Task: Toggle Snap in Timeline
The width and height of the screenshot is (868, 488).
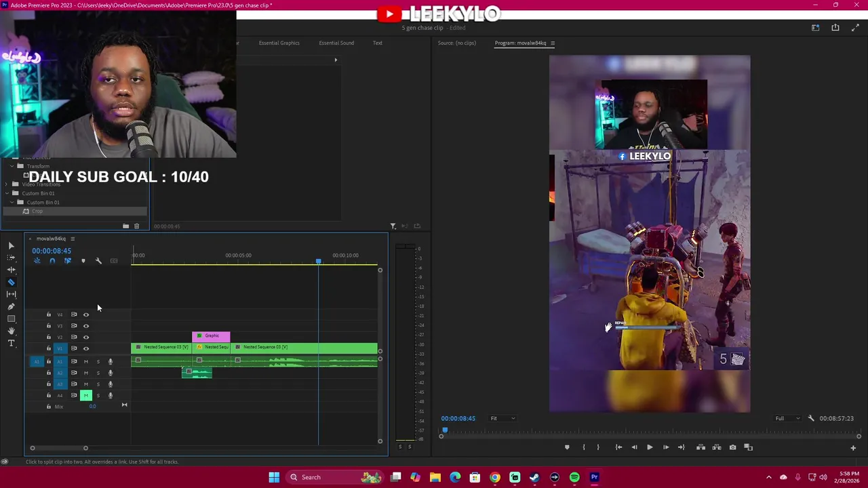Action: pos(52,261)
